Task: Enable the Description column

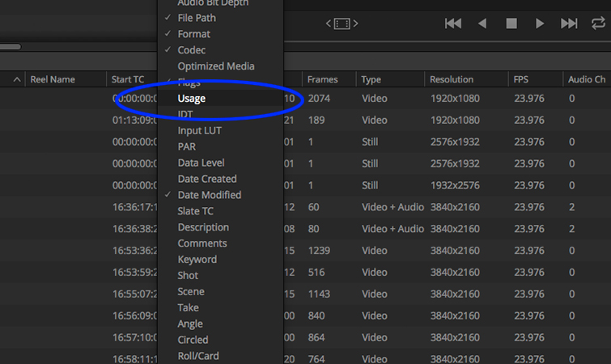Action: tap(220, 227)
